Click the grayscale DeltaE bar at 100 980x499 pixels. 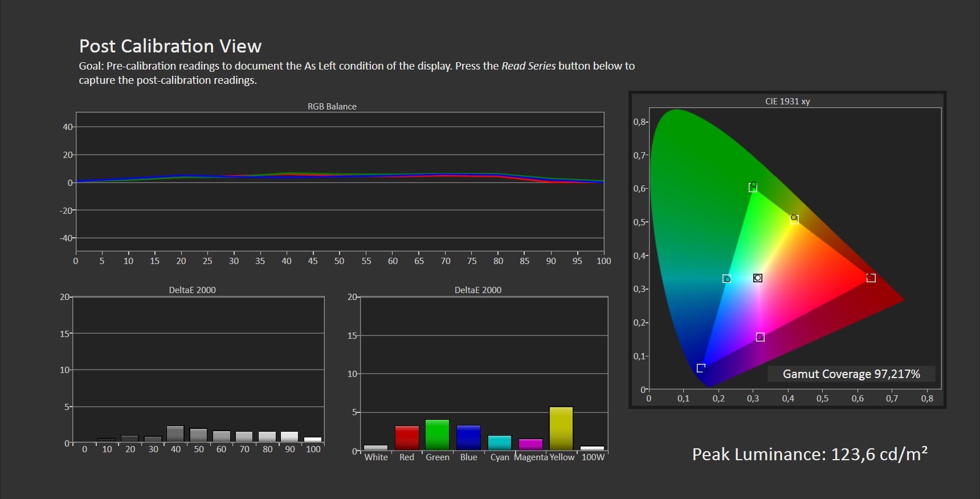click(313, 440)
